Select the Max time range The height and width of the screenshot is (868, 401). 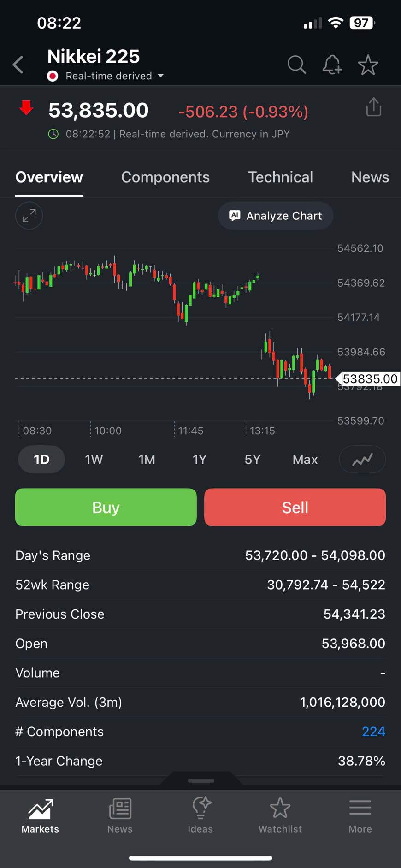pos(305,460)
